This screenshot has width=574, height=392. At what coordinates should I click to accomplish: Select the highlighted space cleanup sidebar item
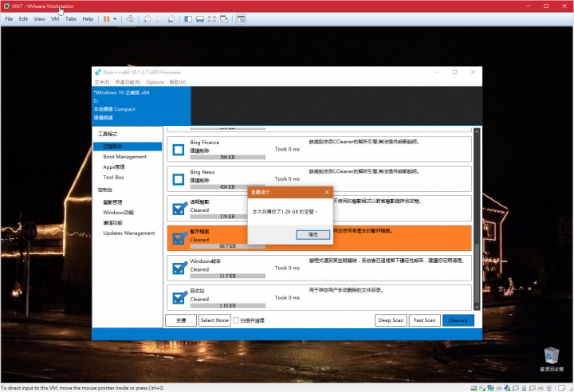point(128,147)
